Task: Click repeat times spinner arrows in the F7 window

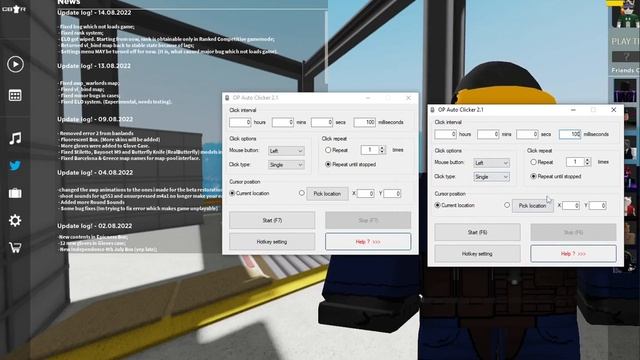Action: click(x=382, y=150)
